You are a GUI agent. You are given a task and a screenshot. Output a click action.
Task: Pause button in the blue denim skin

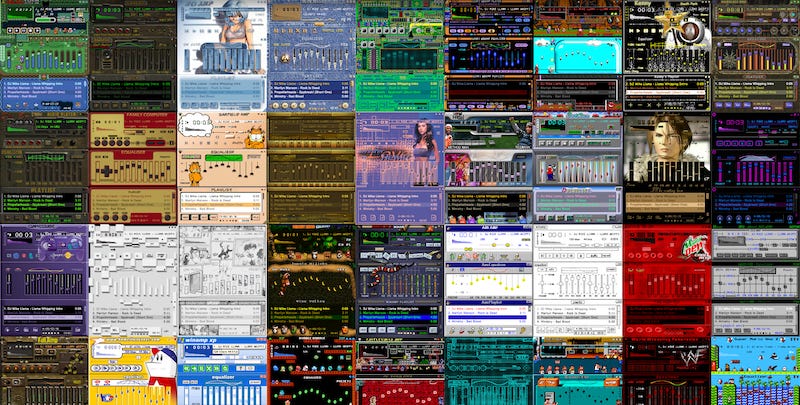click(x=290, y=31)
